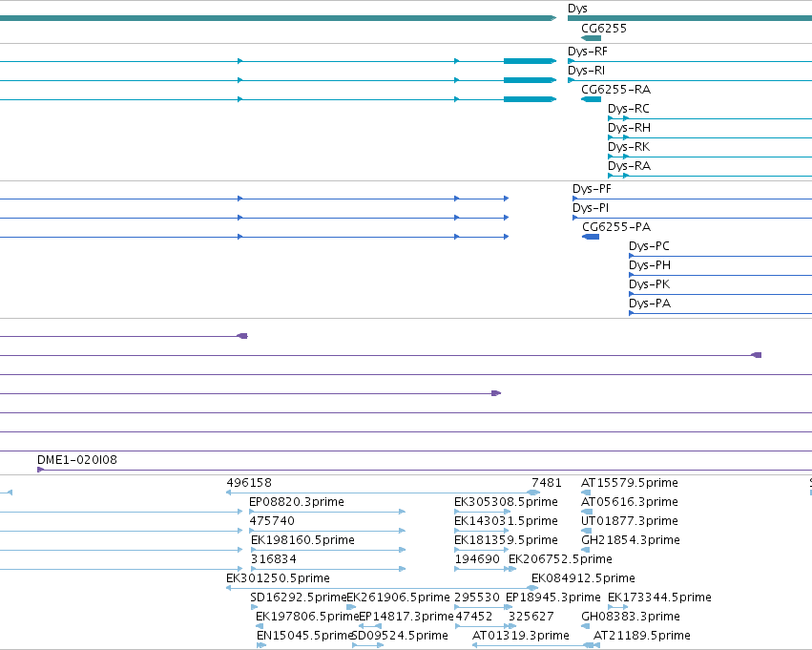Select the EP08820.3prime EST label
Viewport: 812px width, 650px height.
click(x=297, y=502)
